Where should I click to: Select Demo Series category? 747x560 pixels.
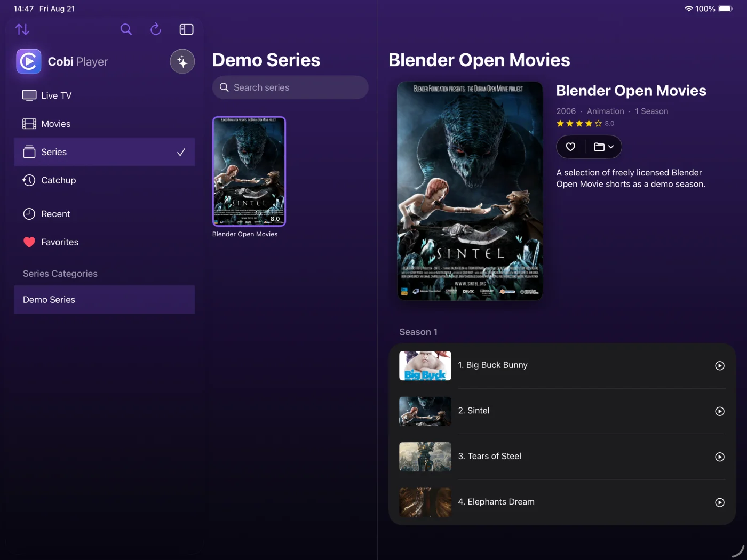[x=105, y=300]
